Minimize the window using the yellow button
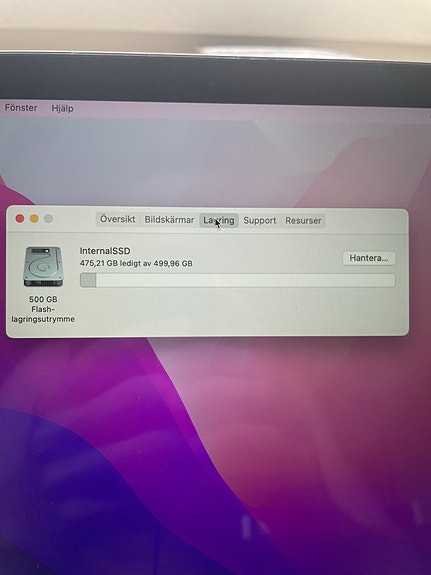431x575 pixels. click(x=34, y=219)
